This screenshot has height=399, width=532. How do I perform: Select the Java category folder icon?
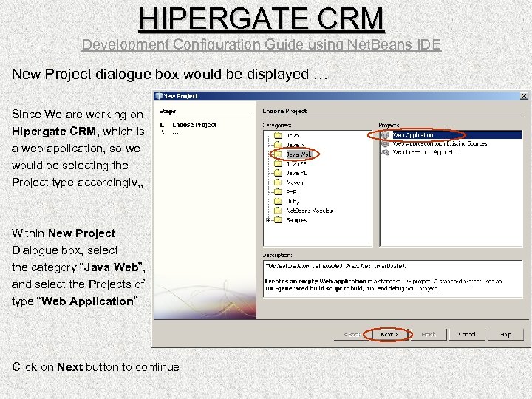[x=279, y=135]
